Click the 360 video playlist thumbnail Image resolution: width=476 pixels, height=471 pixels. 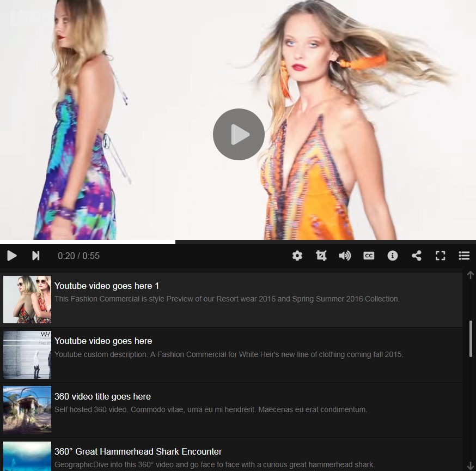[27, 410]
